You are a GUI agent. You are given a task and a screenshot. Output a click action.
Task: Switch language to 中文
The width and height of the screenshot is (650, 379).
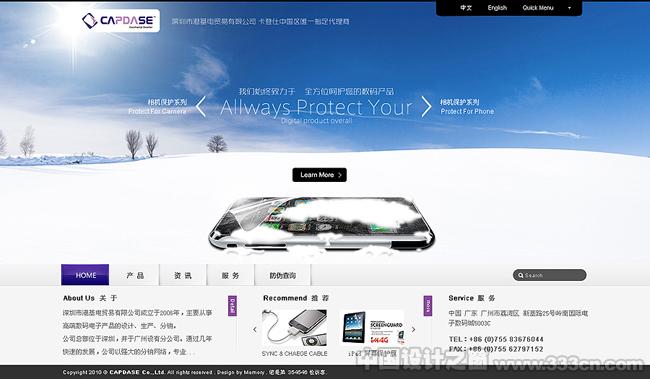[x=466, y=8]
